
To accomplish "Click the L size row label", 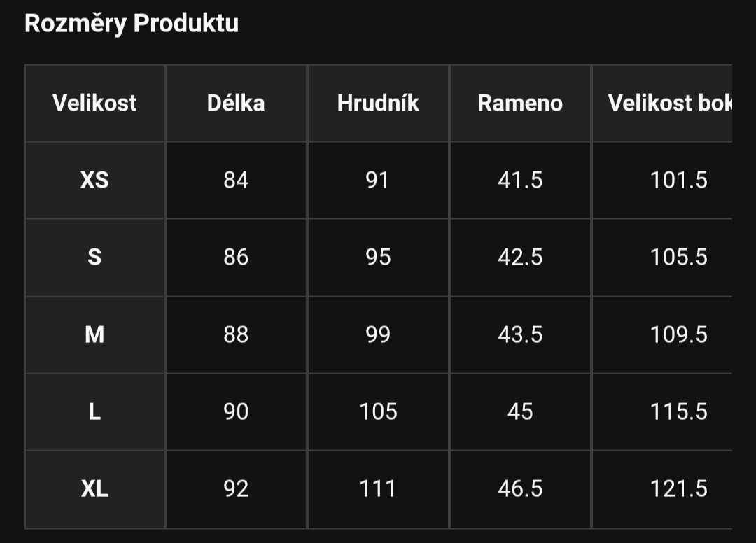I will tap(94, 412).
